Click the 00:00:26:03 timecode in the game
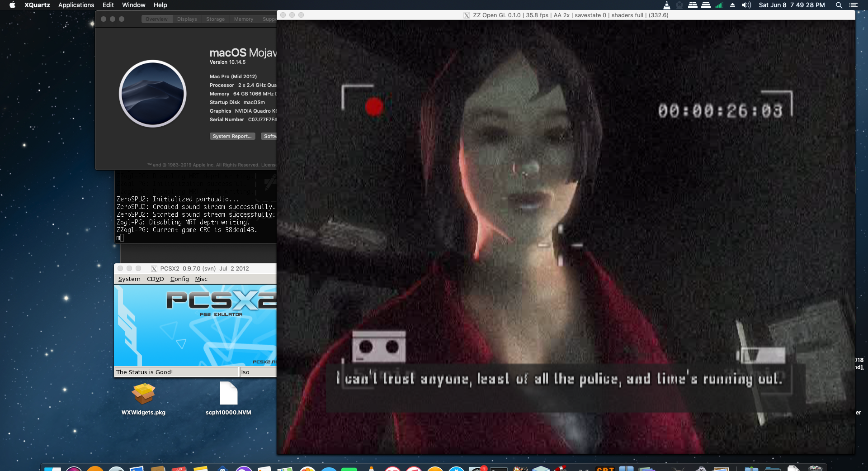This screenshot has height=471, width=868. click(x=720, y=111)
